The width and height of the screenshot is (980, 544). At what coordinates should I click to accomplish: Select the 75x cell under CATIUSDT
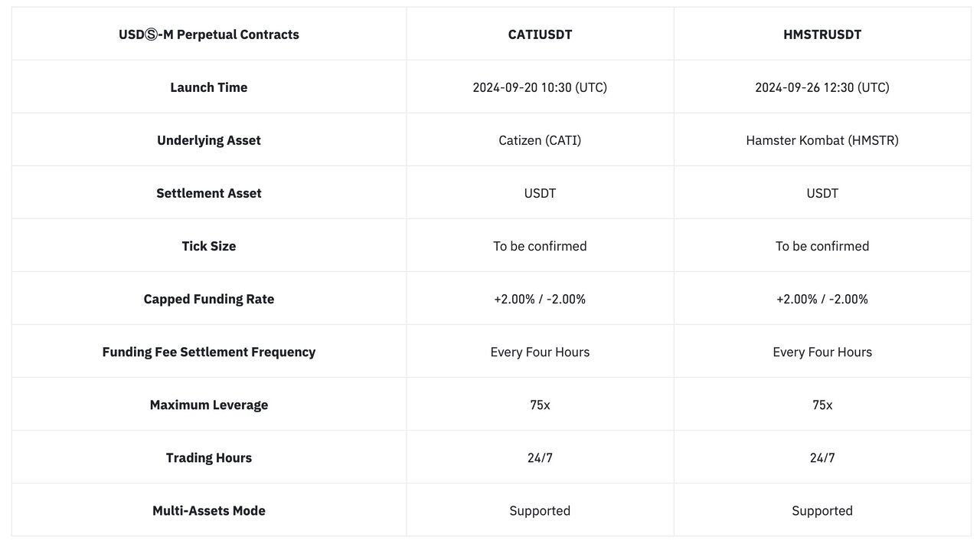pos(540,405)
